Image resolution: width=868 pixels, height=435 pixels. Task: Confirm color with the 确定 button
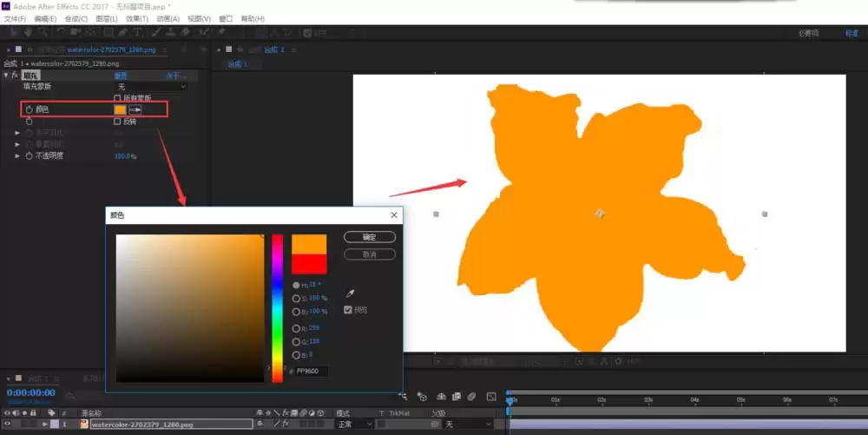369,237
